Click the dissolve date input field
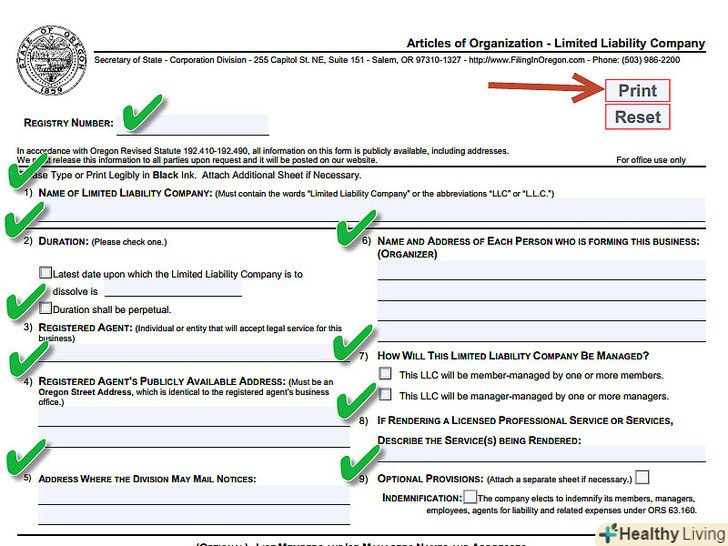Viewport: 728px width, 546px height. coord(173,289)
